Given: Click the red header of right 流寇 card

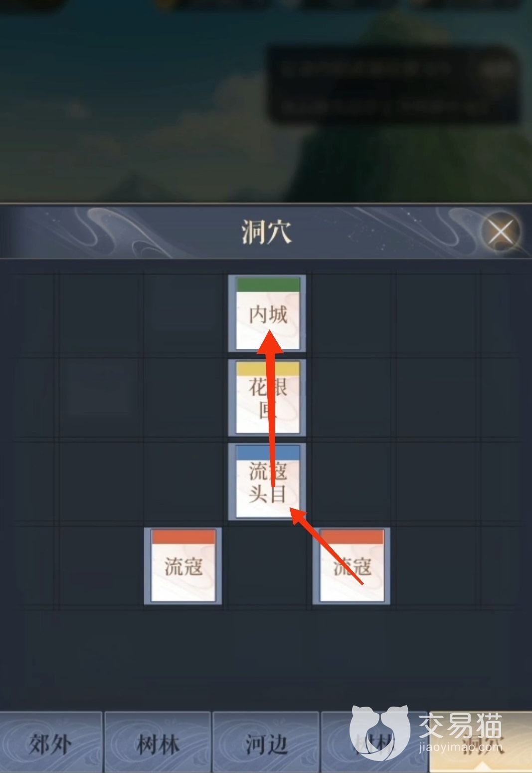Looking at the screenshot, I should click(352, 537).
